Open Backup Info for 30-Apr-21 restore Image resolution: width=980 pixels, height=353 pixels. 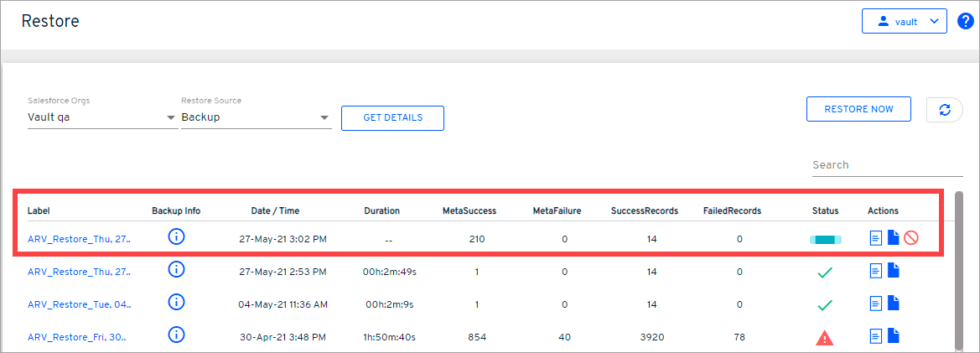coord(176,335)
